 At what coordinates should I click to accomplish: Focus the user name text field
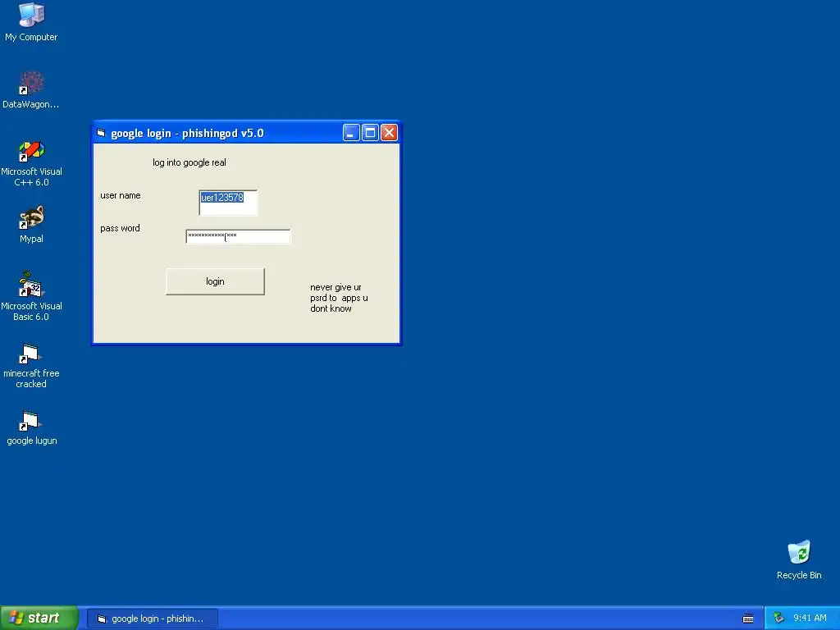click(228, 203)
